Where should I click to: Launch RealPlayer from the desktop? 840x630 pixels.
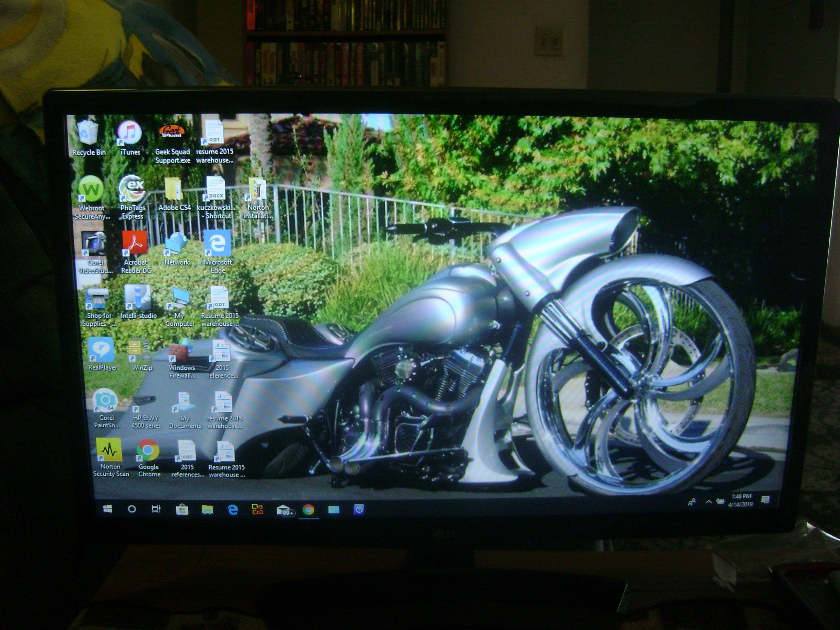click(101, 350)
